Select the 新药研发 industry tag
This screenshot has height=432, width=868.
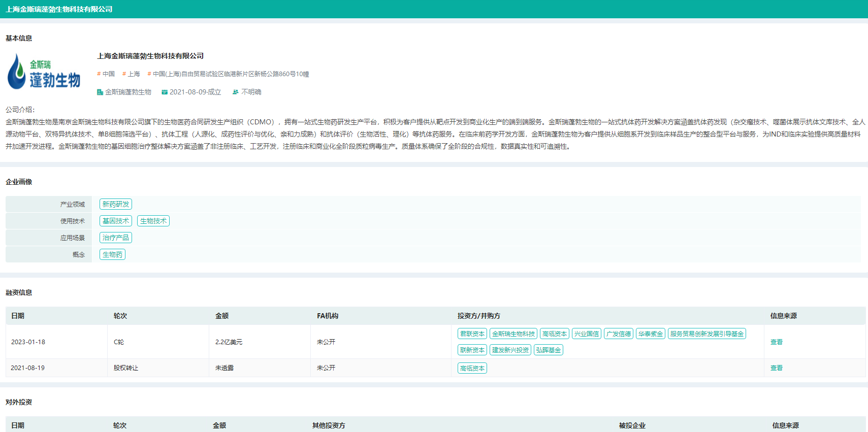[116, 204]
